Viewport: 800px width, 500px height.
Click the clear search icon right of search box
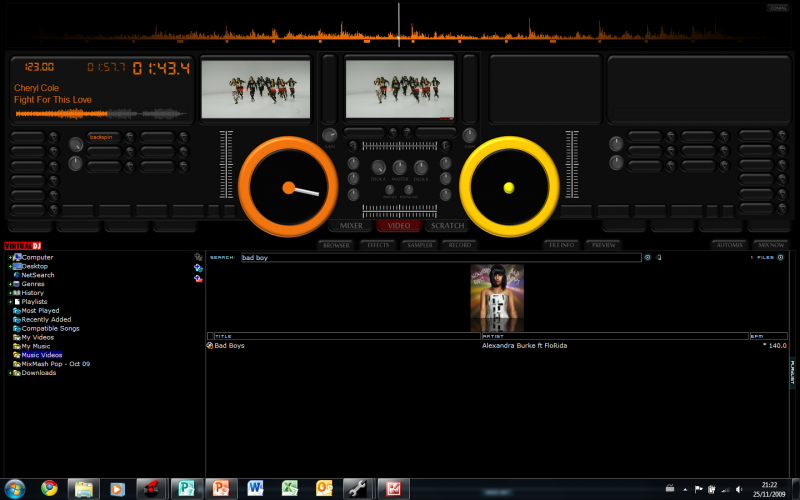click(x=647, y=258)
